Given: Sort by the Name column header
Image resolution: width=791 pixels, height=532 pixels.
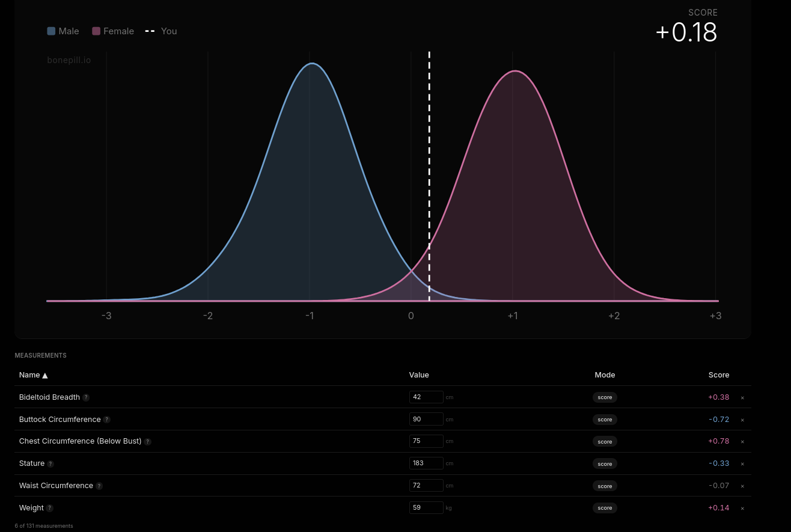Looking at the screenshot, I should [33, 375].
